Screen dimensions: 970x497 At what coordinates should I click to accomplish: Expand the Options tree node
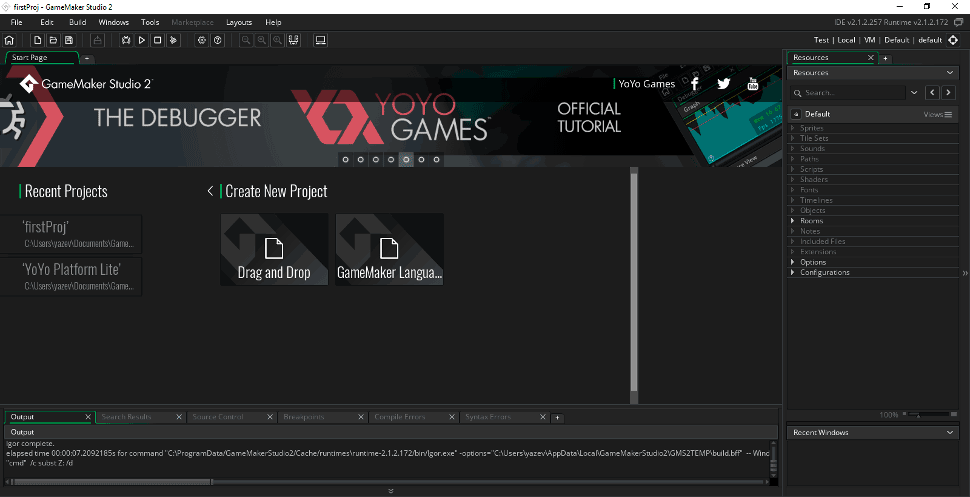(793, 262)
